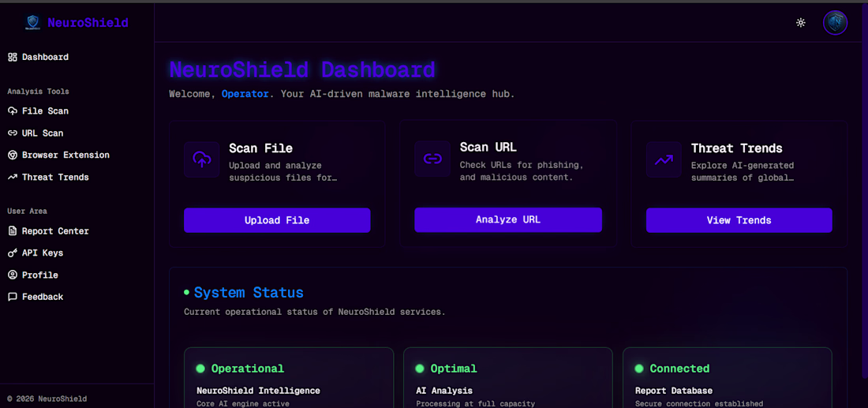Click 'Core AI engine active' text
The width and height of the screenshot is (868, 408).
[x=243, y=404]
